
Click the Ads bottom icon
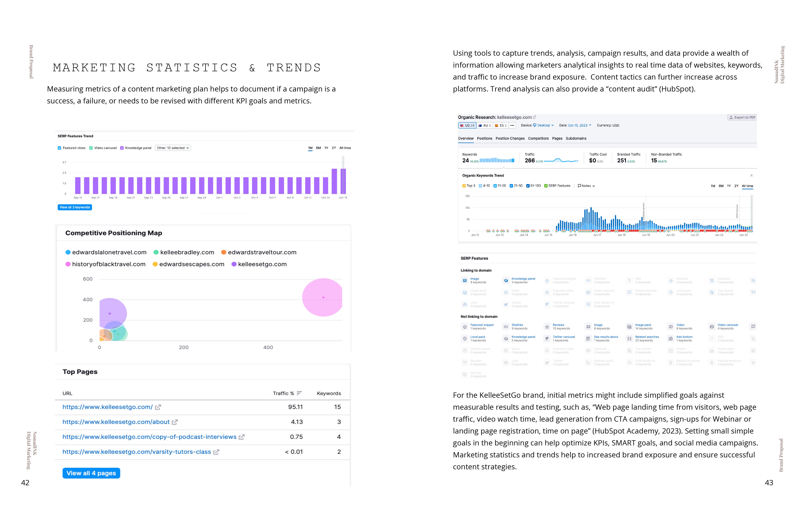pos(670,339)
